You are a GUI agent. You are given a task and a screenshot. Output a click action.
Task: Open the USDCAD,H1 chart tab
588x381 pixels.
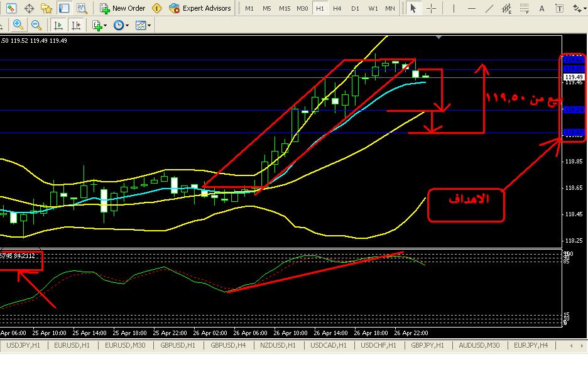coord(329,345)
